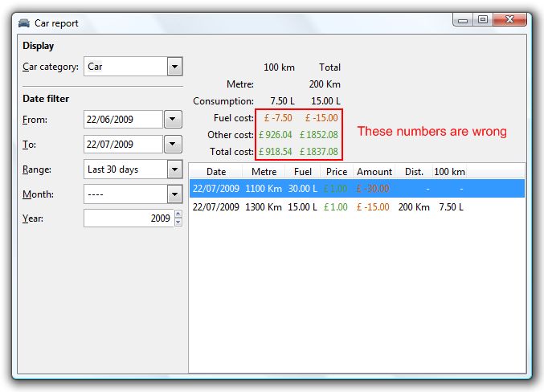Image resolution: width=544 pixels, height=392 pixels.
Task: Increase the Year with up arrow
Action: [178, 214]
